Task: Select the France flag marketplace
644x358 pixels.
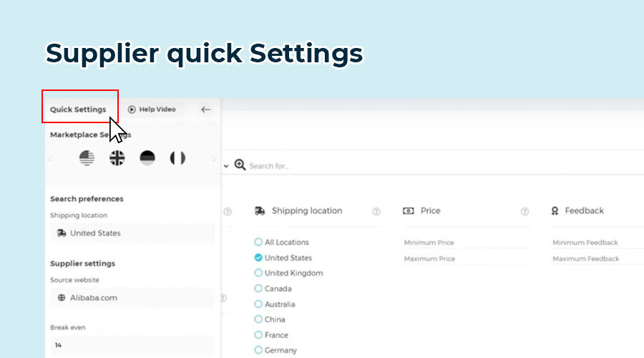Action: [177, 158]
